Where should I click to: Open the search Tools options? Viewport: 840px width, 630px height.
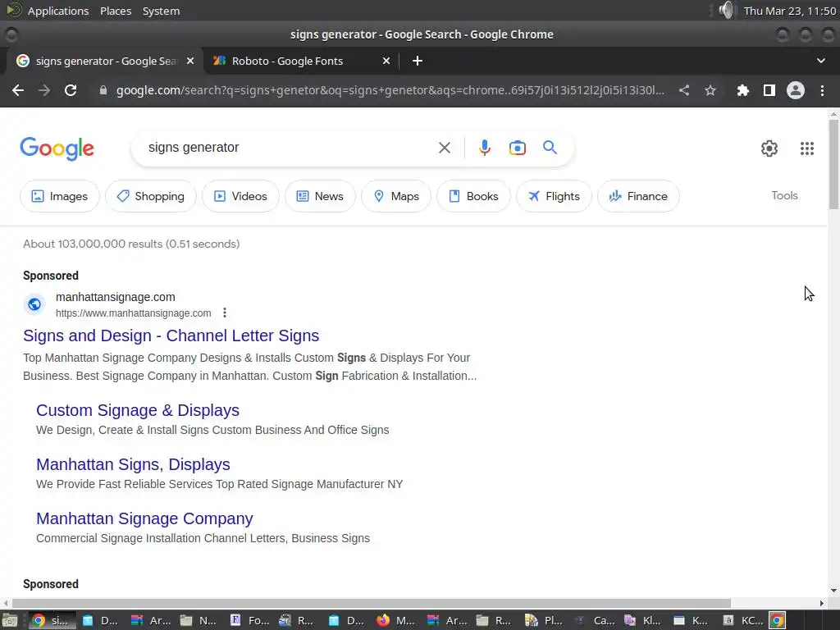784,195
